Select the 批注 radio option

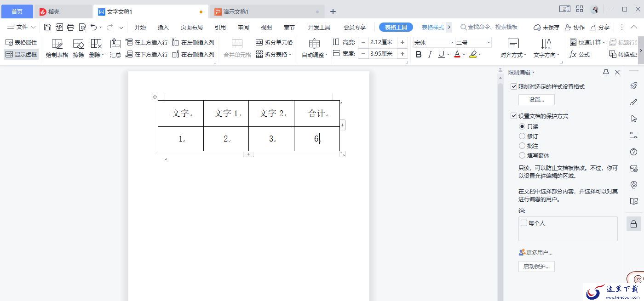click(x=522, y=146)
